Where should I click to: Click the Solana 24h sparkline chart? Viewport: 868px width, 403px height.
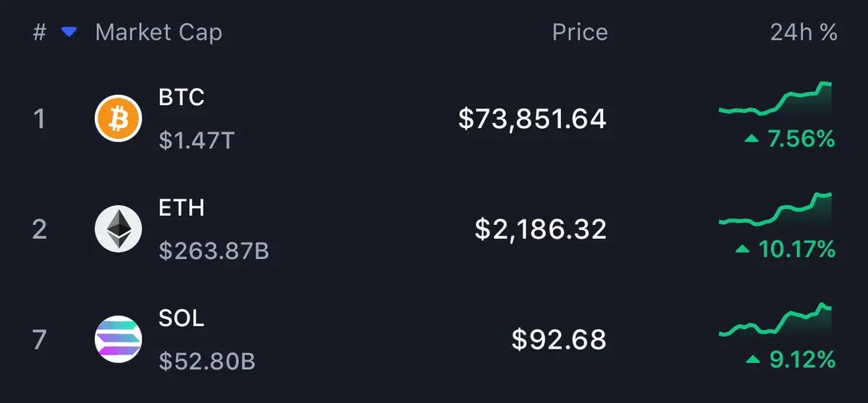point(775,321)
